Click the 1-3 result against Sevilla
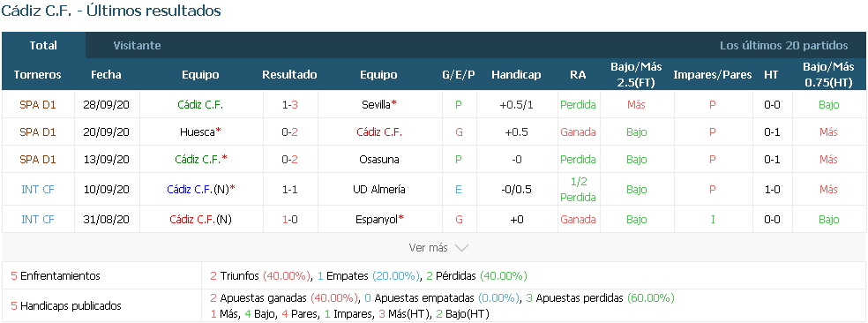This screenshot has width=868, height=323. pyautogui.click(x=289, y=104)
